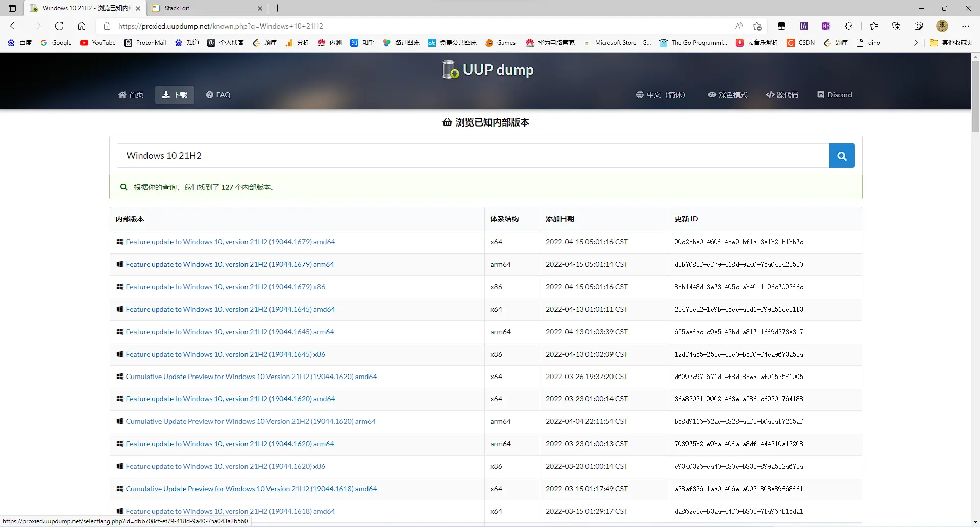Click the UUP dump logo
This screenshot has width=980, height=527.
pos(488,69)
